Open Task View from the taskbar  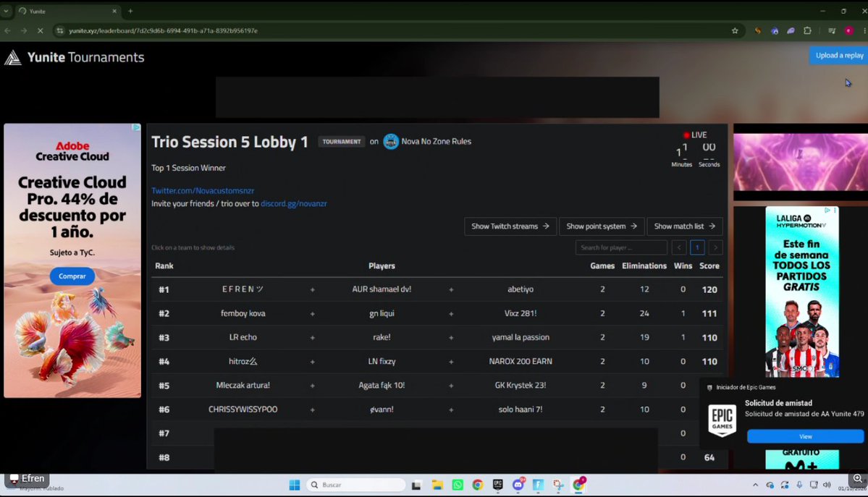pos(416,485)
